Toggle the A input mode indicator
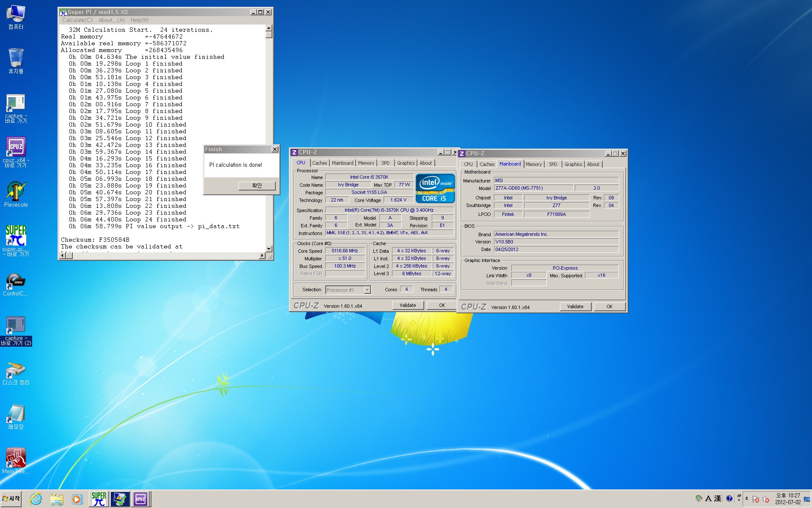This screenshot has height=508, width=812. [708, 499]
